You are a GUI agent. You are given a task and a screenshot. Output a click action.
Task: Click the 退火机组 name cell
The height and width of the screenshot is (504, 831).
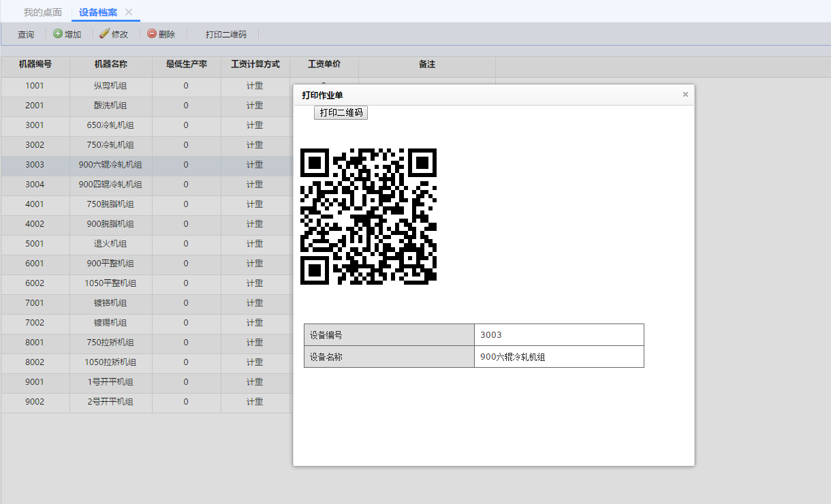click(x=110, y=244)
